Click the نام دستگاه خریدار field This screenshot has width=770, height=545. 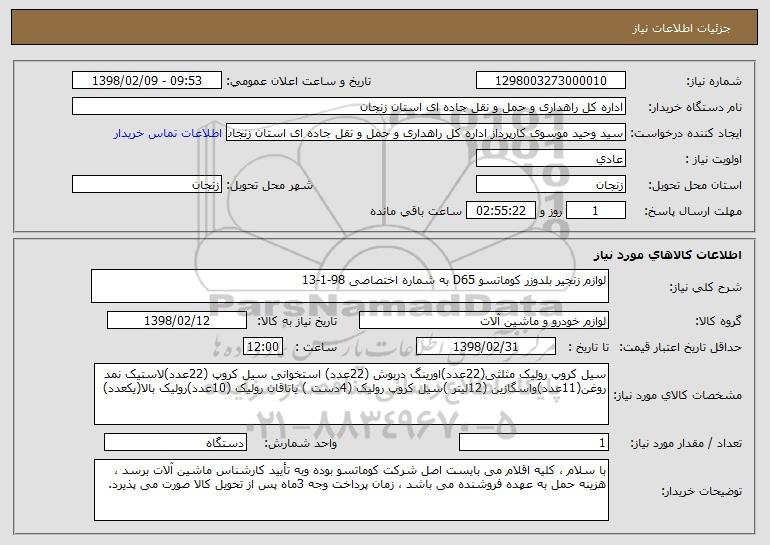pos(349,107)
